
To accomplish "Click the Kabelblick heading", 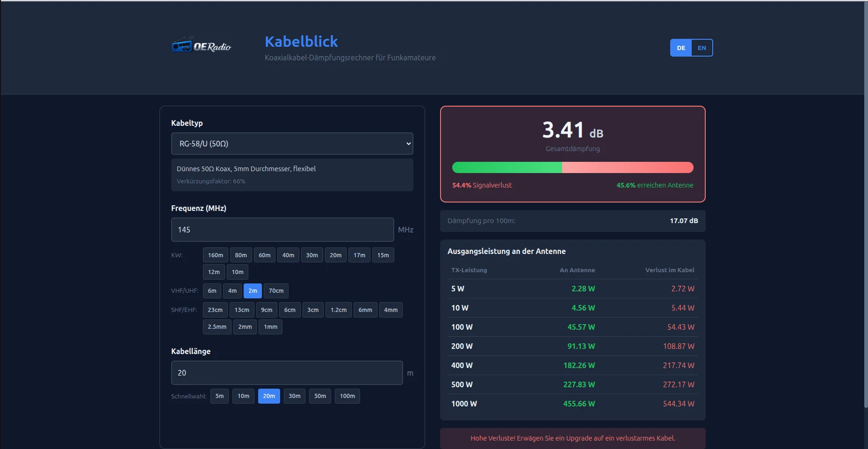I will click(x=301, y=42).
